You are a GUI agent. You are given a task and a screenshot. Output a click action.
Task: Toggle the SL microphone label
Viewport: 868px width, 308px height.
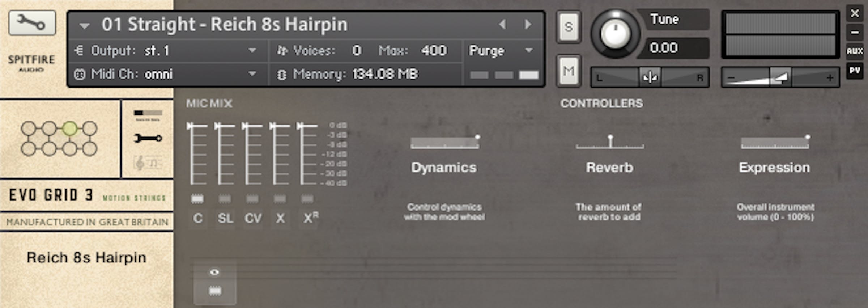[x=225, y=218]
